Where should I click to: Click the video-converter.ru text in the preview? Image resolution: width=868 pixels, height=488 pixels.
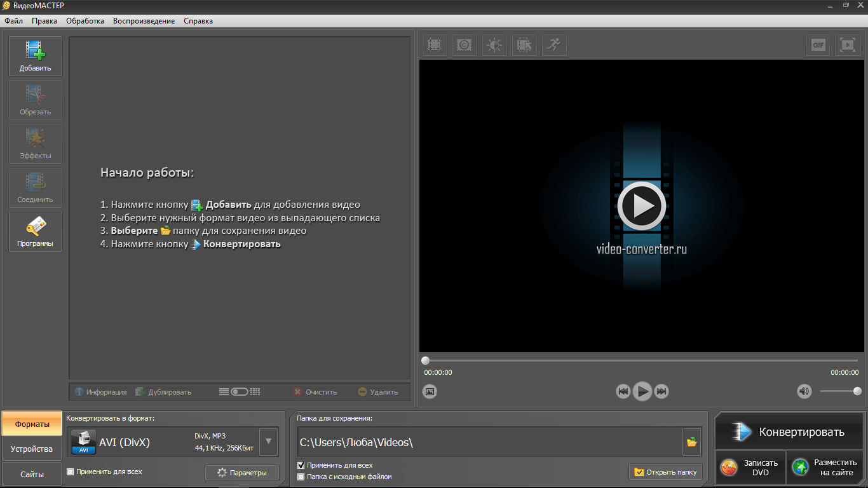tap(641, 249)
